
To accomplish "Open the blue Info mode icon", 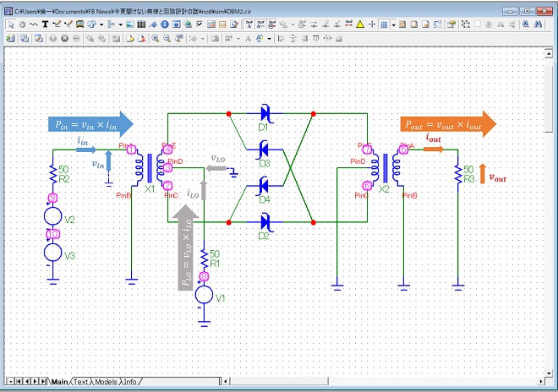I will click(x=164, y=24).
